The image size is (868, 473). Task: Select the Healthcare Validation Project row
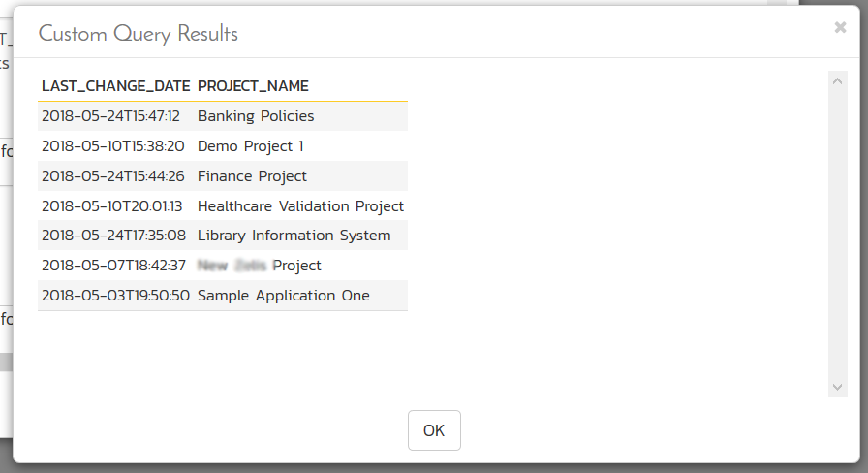[300, 206]
